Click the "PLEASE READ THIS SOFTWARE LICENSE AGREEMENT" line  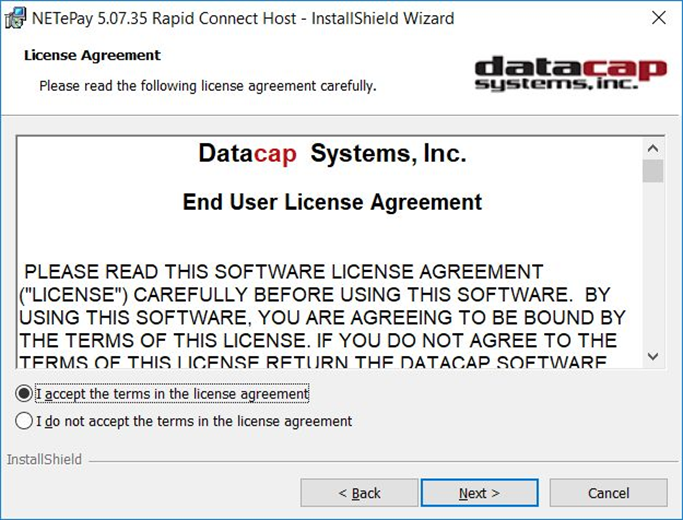(284, 272)
